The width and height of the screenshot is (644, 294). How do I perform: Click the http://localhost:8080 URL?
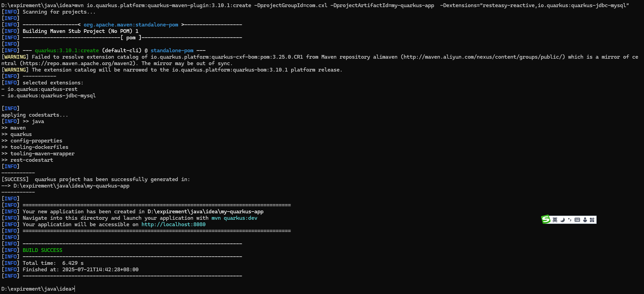(173, 224)
